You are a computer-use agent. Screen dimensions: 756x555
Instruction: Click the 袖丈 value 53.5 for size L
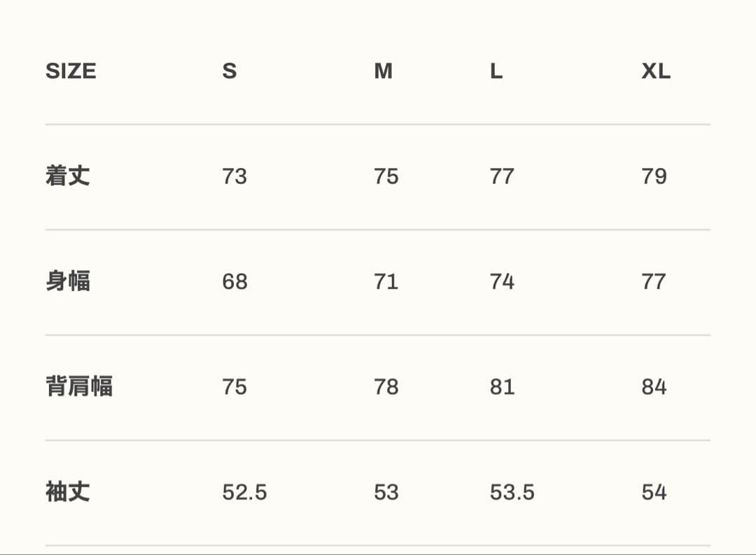point(512,493)
